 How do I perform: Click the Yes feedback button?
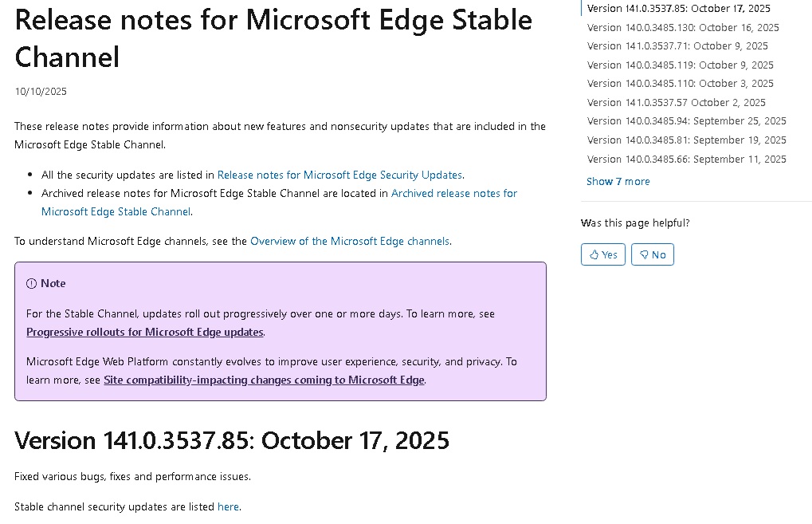[x=602, y=254]
